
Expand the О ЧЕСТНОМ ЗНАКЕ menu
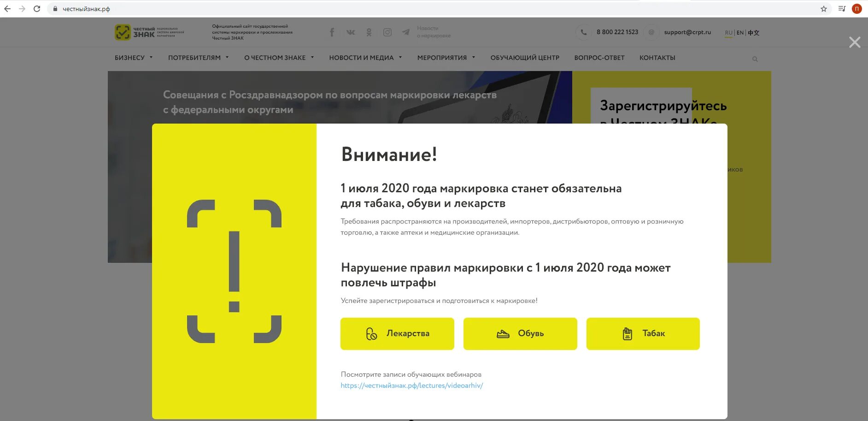[x=279, y=58]
